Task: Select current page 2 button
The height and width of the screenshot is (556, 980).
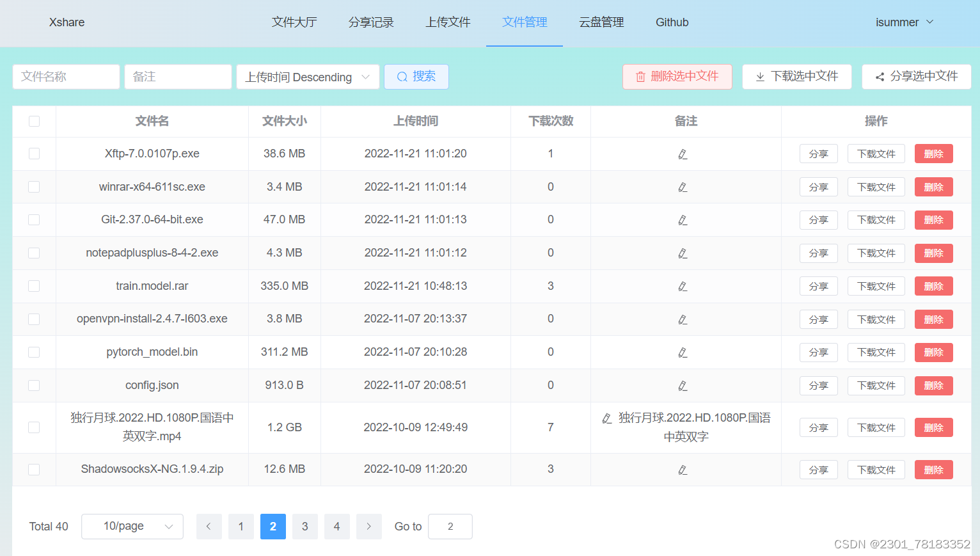Action: click(x=273, y=527)
